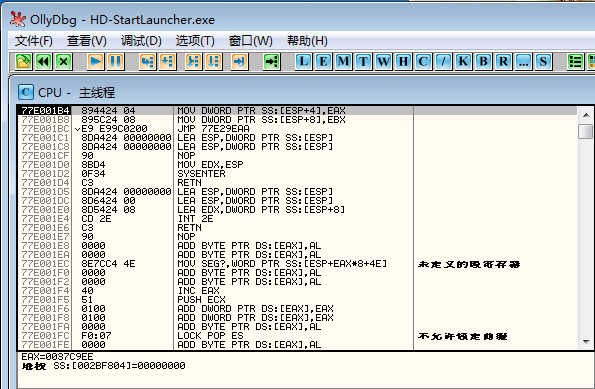Select the JMP 77E29EAA instruction row

tap(297, 129)
